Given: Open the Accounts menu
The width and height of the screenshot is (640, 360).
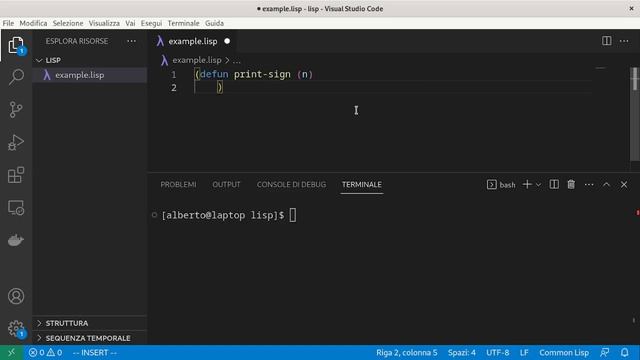Looking at the screenshot, I should click(x=16, y=296).
